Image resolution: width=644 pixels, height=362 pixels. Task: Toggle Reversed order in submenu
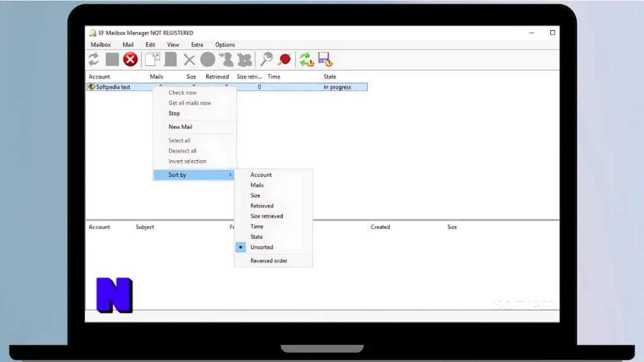(x=273, y=261)
